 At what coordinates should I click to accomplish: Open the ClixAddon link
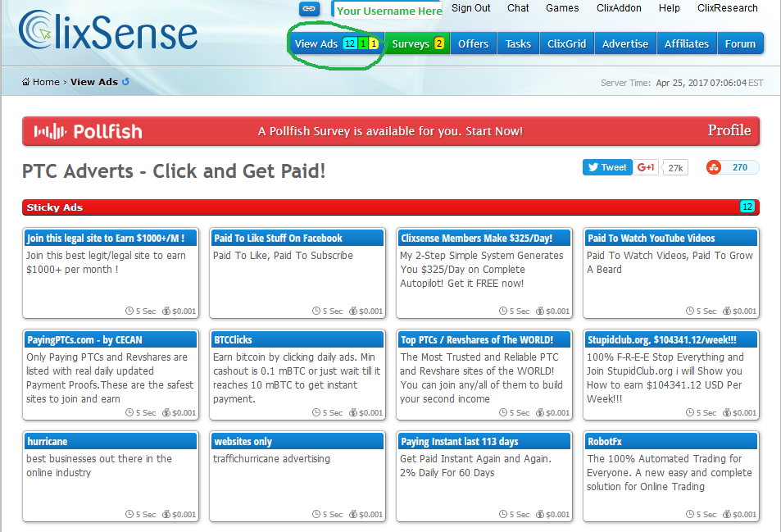coord(619,8)
